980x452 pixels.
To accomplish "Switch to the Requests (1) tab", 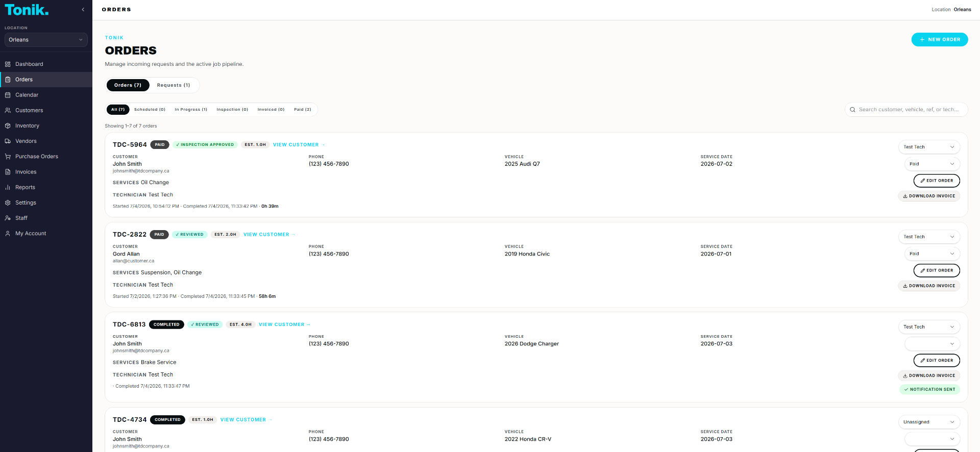I will coord(174,85).
